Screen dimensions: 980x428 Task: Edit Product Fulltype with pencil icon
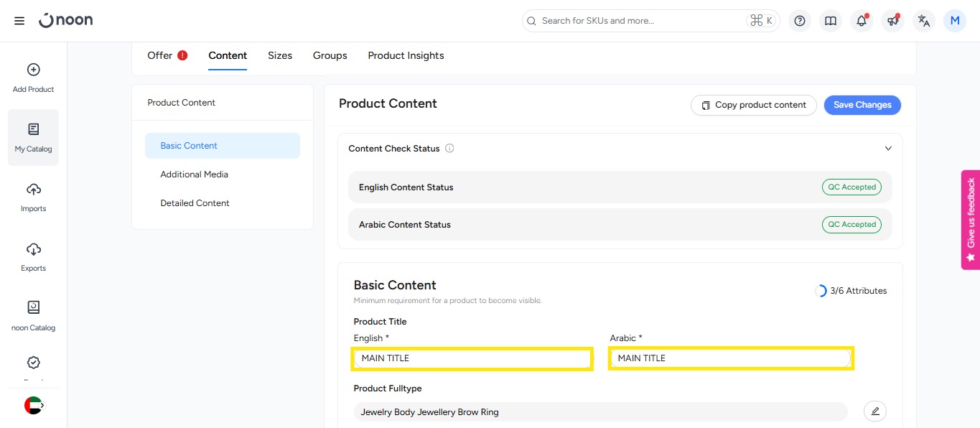coord(874,411)
